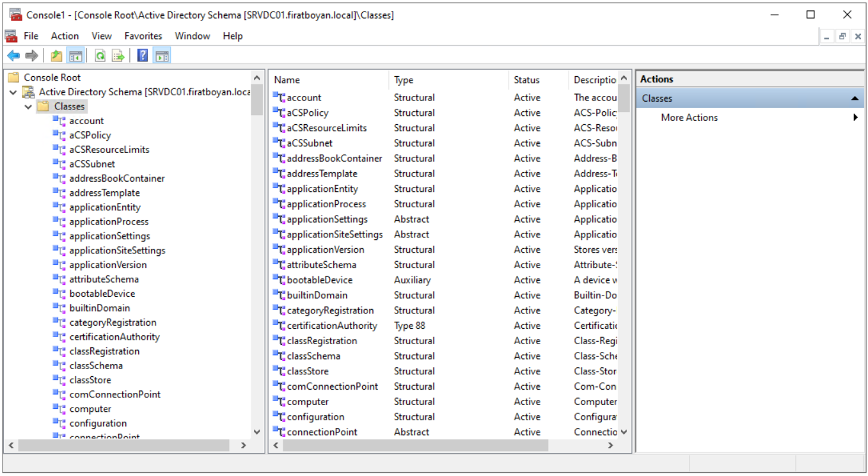The width and height of the screenshot is (868, 476).
Task: Click 'Abstract' type in connectionPoint row
Action: tap(411, 432)
